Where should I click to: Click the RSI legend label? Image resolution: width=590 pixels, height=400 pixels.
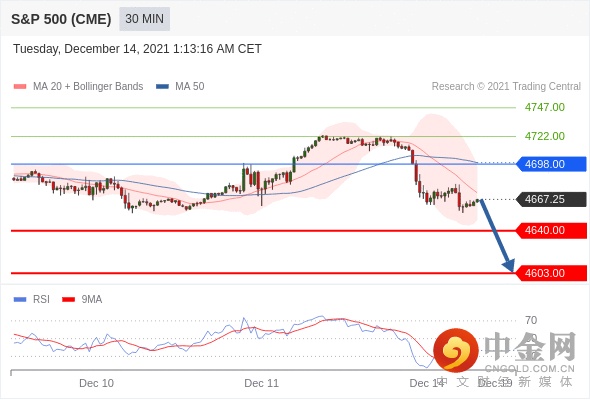tap(41, 300)
